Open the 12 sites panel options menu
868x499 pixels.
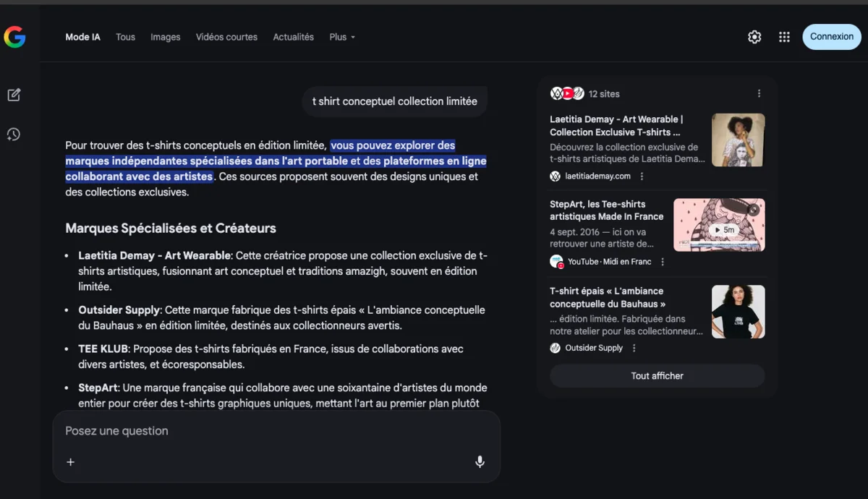pyautogui.click(x=759, y=93)
